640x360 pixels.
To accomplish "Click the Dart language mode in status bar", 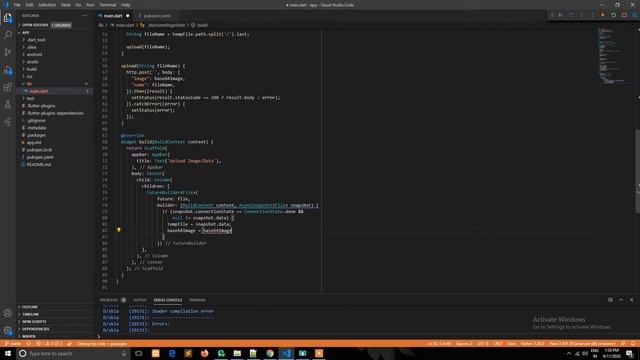I will point(511,344).
